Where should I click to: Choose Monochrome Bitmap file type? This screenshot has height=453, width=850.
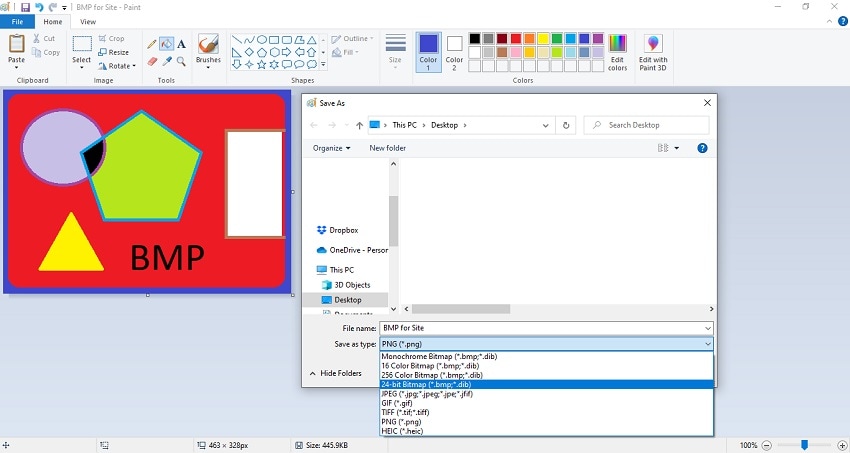coord(546,357)
